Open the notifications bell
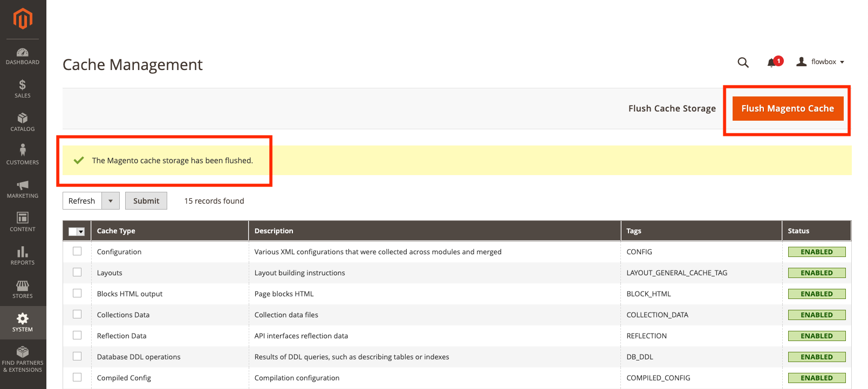 tap(772, 62)
